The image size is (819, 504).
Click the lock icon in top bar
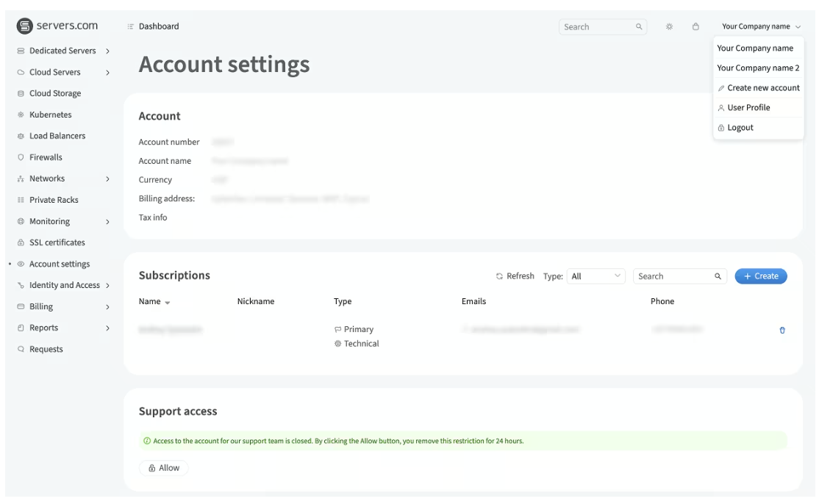pyautogui.click(x=695, y=27)
